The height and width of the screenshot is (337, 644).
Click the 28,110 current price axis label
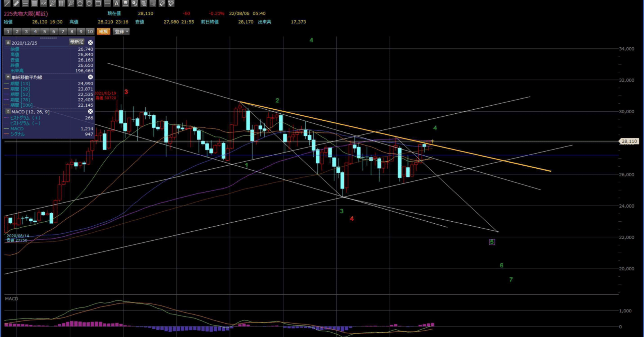coord(629,141)
